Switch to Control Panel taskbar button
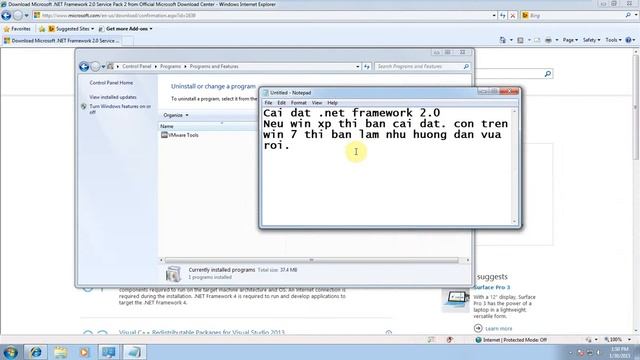Viewport: 640px width, 360px height. [109, 352]
